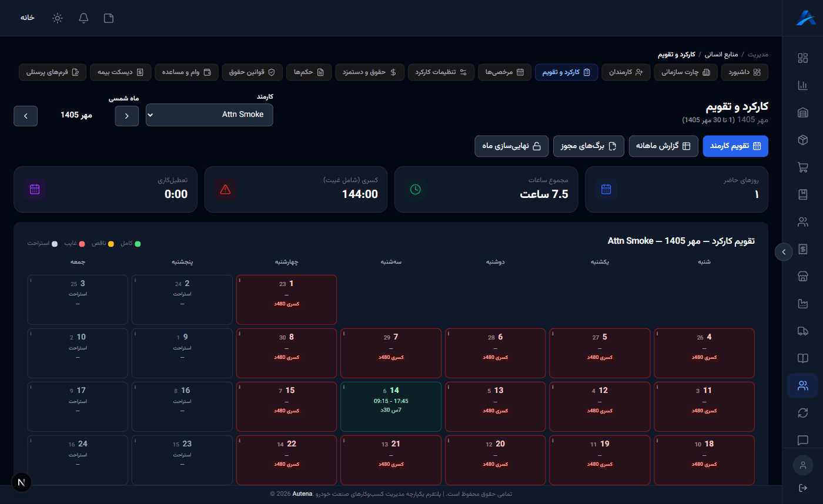Toggle the sun light/dark theme icon

[x=57, y=18]
